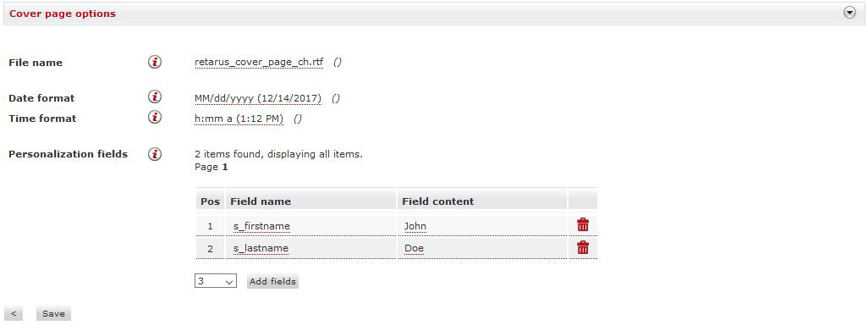Delete the s_firstname row with trash icon

[583, 224]
